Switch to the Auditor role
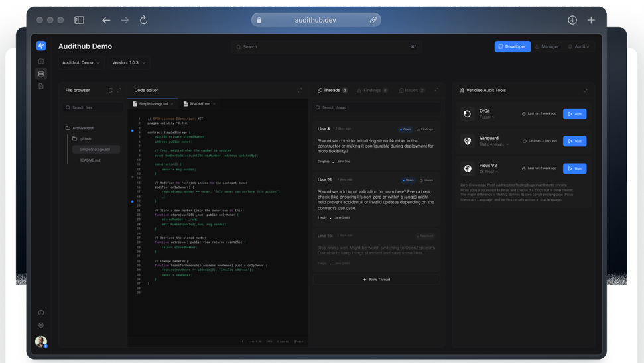This screenshot has height=363, width=644. [579, 47]
